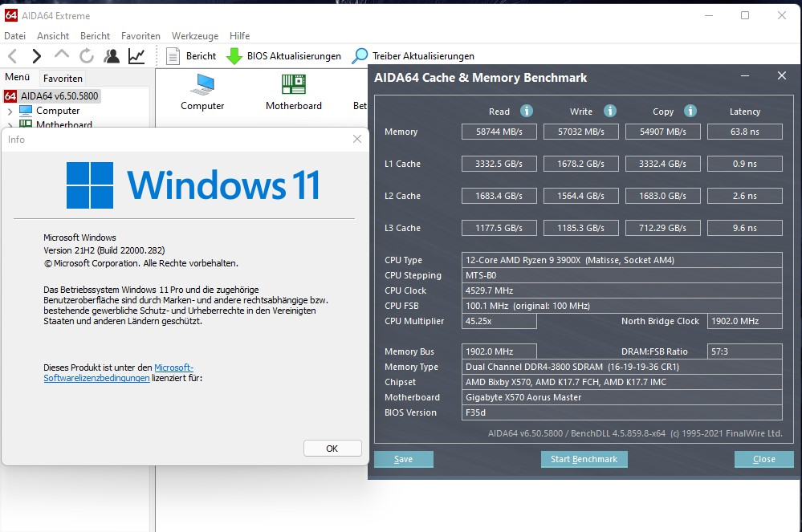This screenshot has width=802, height=532.
Task: Click the BIOS Version value F35d
Action: point(622,412)
